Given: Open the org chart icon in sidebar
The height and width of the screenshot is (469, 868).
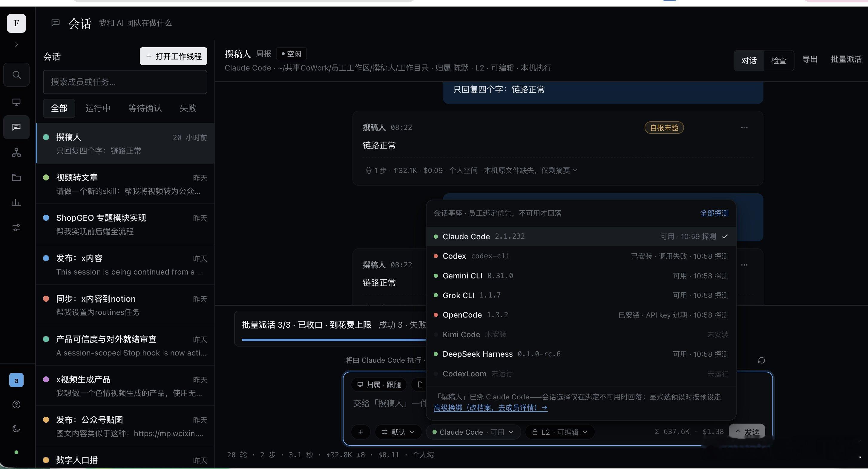Looking at the screenshot, I should 16,152.
